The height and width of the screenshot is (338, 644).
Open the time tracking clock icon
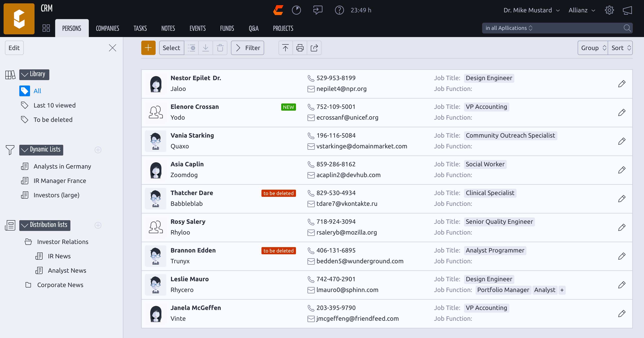[x=296, y=10]
